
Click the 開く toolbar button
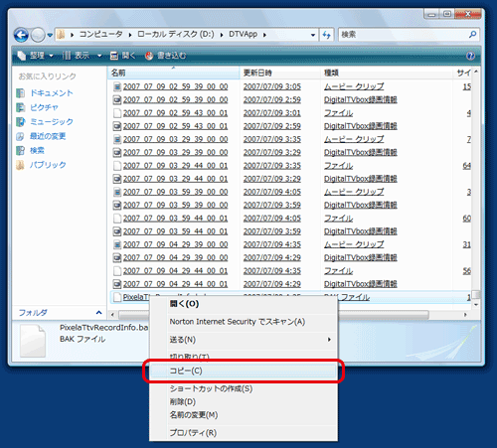tap(123, 56)
